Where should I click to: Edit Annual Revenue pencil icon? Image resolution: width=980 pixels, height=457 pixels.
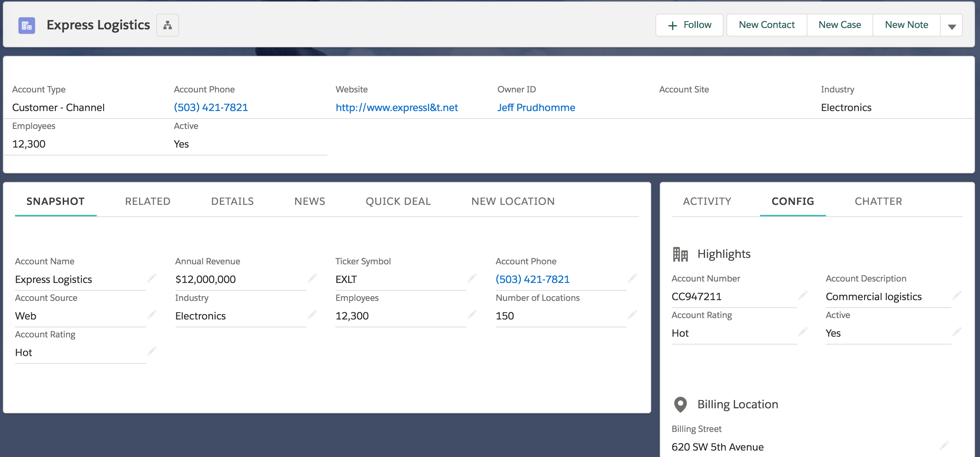coord(312,278)
